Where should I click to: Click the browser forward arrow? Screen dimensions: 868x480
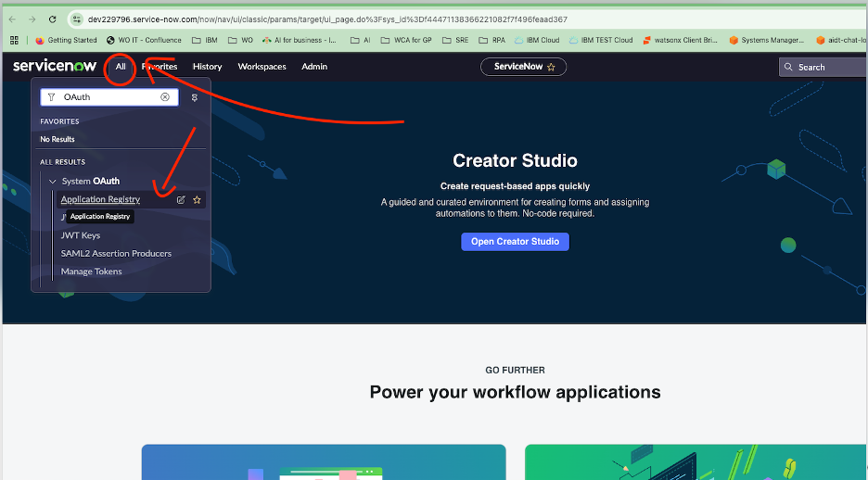coord(32,19)
